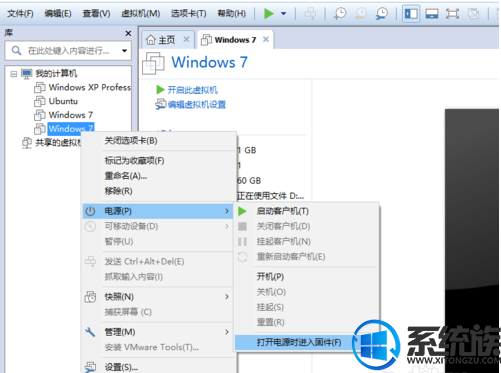Expand the 管理(M) submenu

(159, 332)
